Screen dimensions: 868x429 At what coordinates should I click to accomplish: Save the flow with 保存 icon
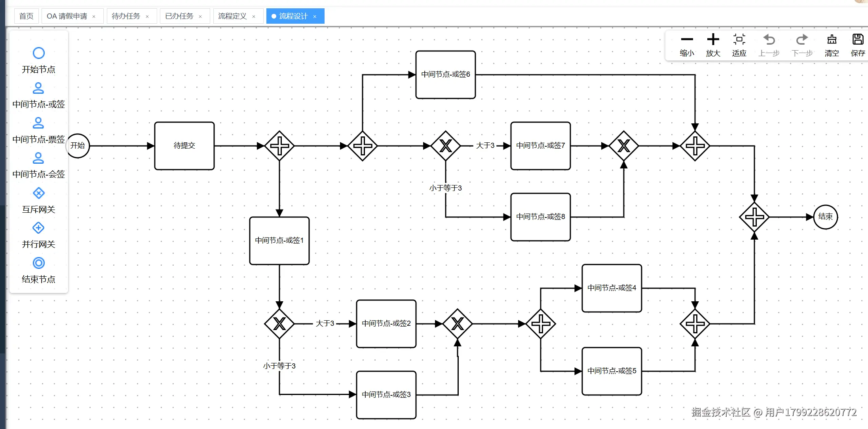pyautogui.click(x=858, y=40)
